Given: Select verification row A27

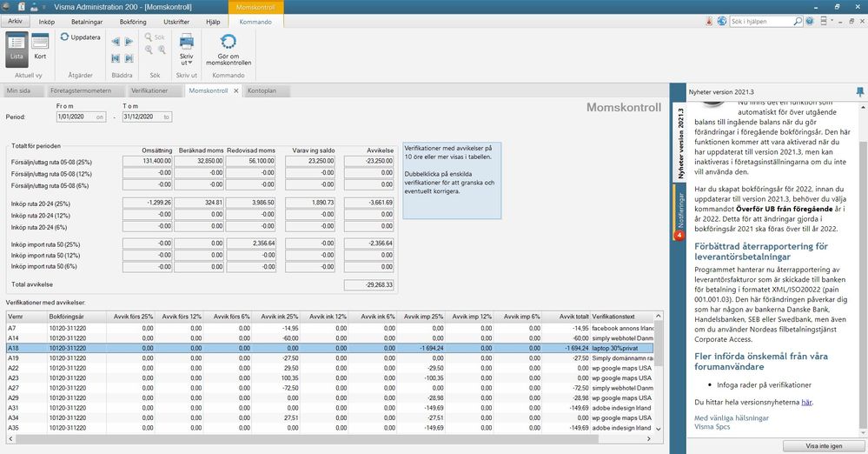Looking at the screenshot, I should click(x=330, y=388).
